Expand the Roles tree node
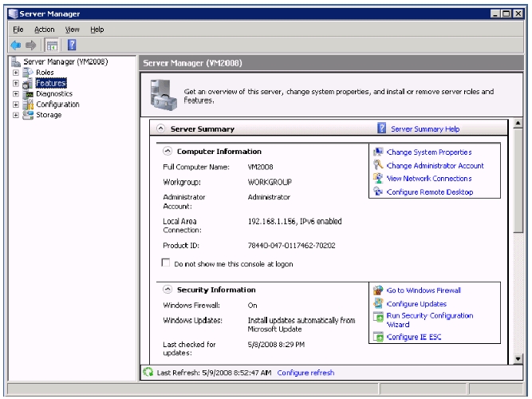Viewport: 532px width, 399px height. pyautogui.click(x=16, y=73)
